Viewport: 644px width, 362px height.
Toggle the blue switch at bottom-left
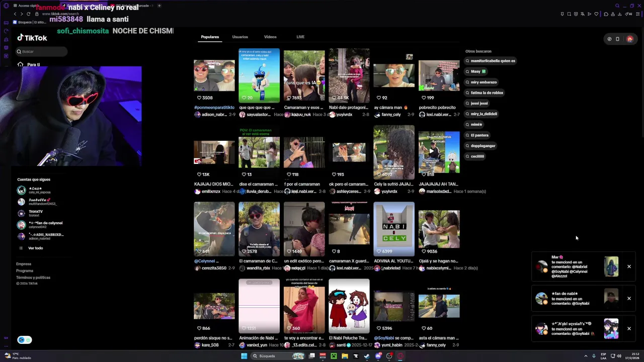(x=25, y=340)
